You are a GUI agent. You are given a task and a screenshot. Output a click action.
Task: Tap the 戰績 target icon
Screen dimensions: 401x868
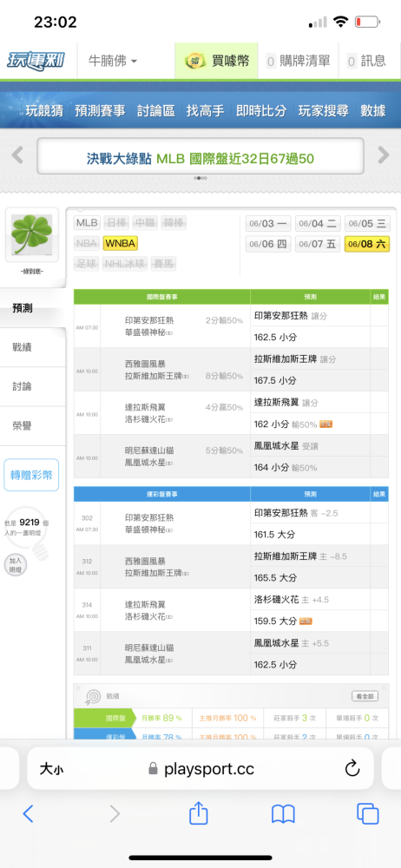[91, 696]
